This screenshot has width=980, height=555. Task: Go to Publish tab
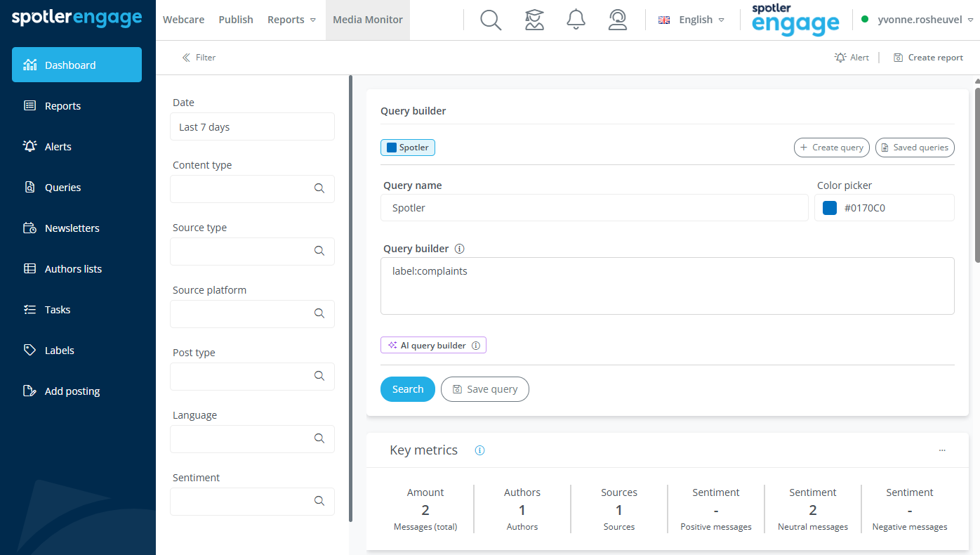236,20
